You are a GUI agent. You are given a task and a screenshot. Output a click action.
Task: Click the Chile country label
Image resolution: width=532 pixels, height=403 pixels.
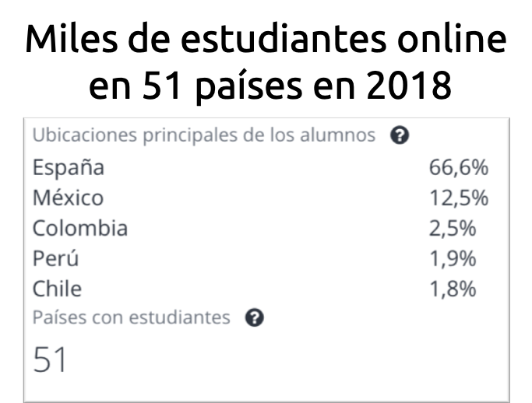(x=57, y=289)
